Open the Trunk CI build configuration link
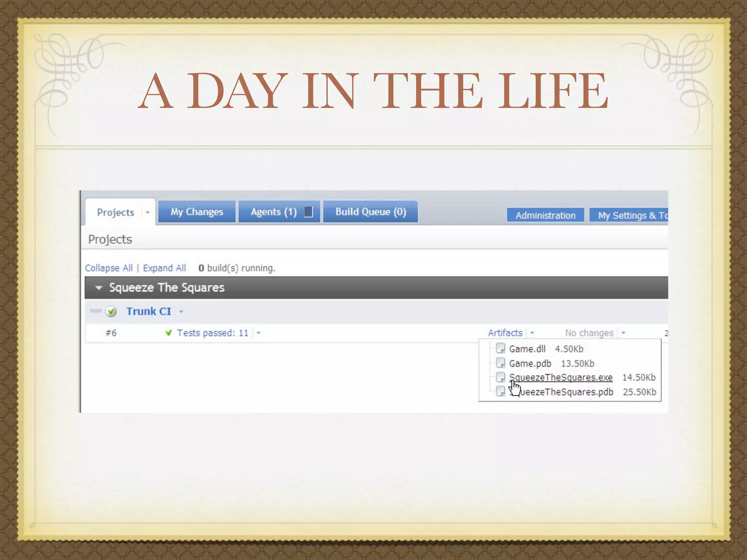 (148, 311)
